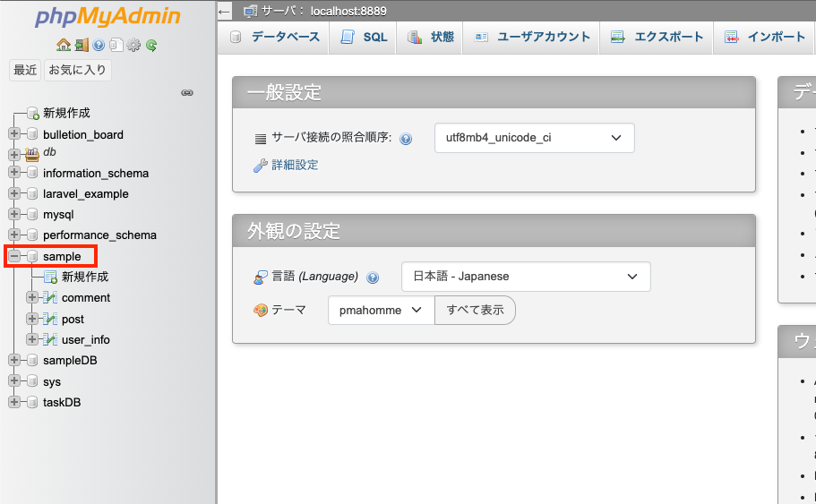Viewport: 816px width, 504px height.
Task: Open the pmahomme theme dropdown
Action: pos(381,311)
